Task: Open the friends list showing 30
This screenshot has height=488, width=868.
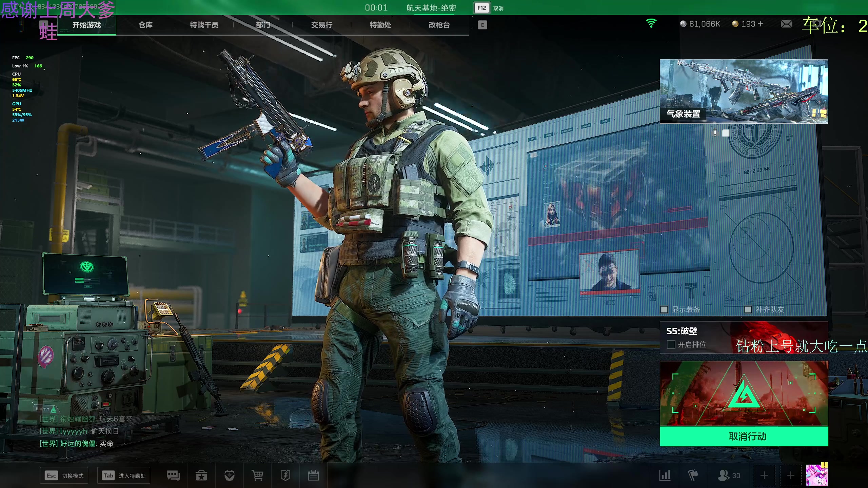Action: click(x=729, y=475)
